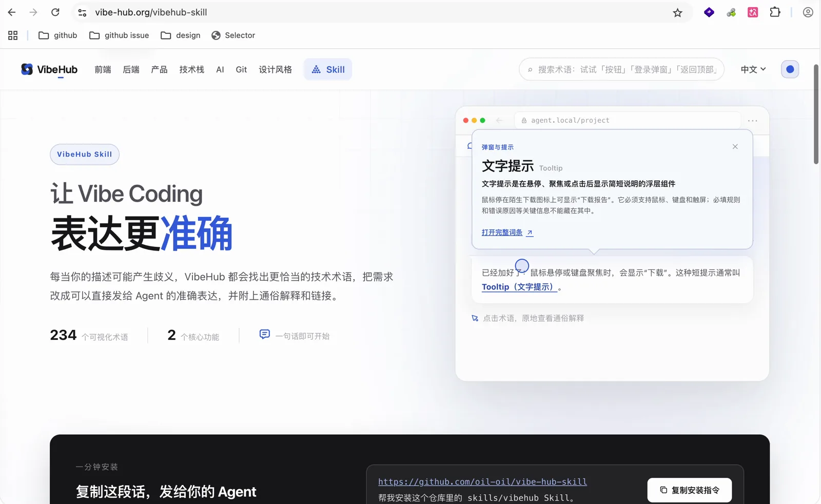Viewport: 821px width, 504px height.
Task: Open the github.com/oil-oil/vibe-hub-skill link
Action: coord(482,482)
